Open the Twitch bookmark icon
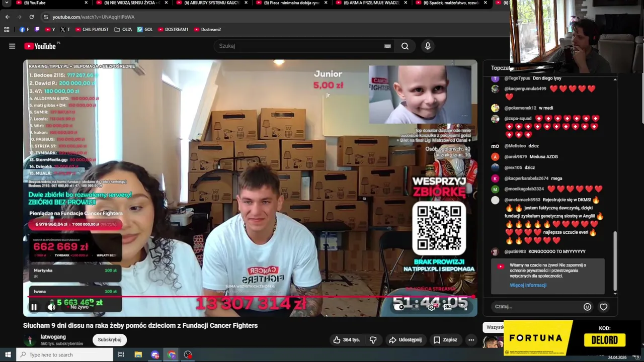 pos(37,30)
